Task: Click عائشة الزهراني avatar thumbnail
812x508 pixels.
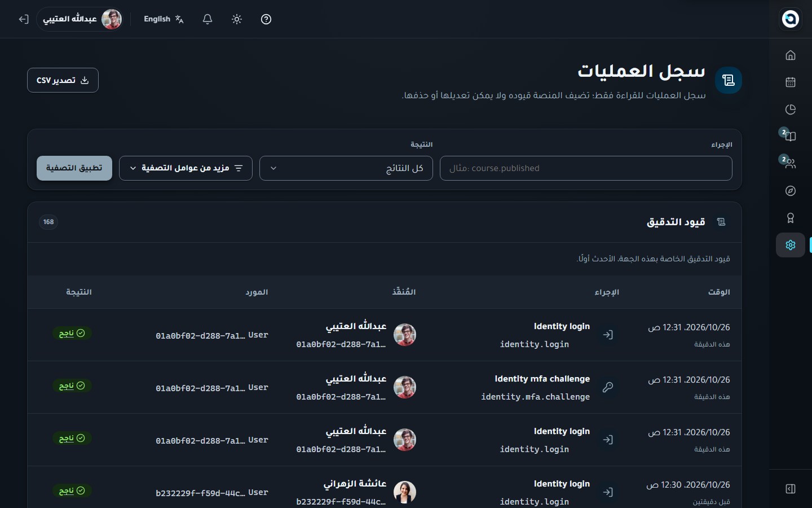Action: (x=405, y=492)
